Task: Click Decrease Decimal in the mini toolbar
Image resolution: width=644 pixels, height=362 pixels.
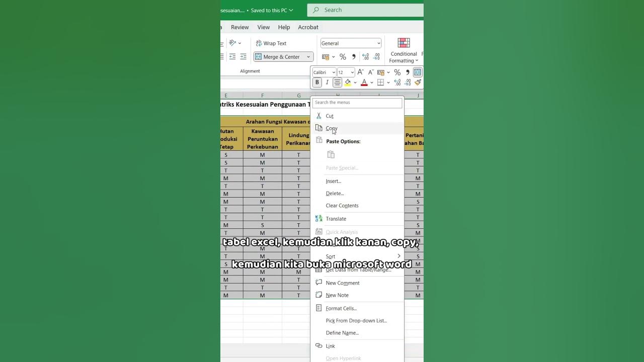Action: [408, 82]
